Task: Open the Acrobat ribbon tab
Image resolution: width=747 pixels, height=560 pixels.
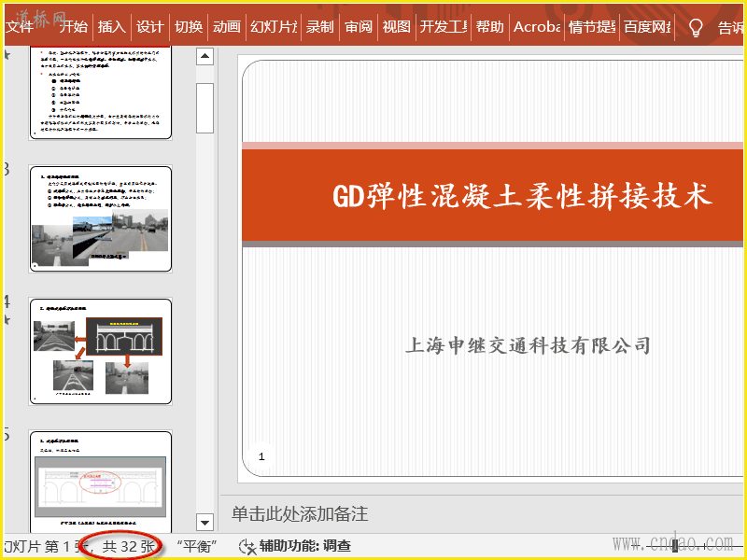Action: [537, 27]
